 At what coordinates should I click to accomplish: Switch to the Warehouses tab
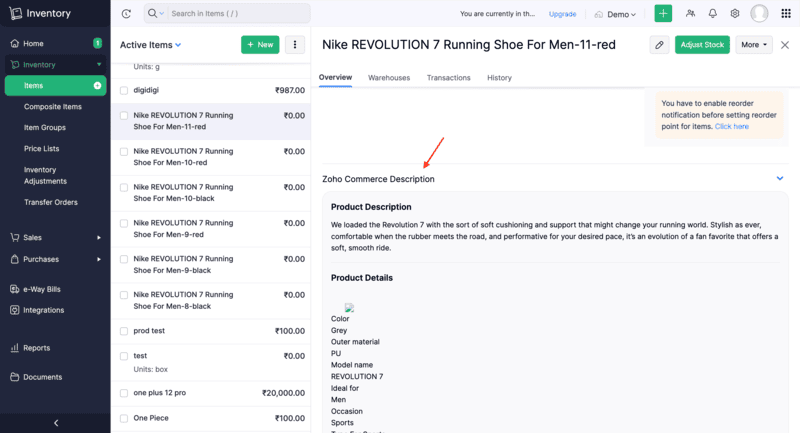389,77
